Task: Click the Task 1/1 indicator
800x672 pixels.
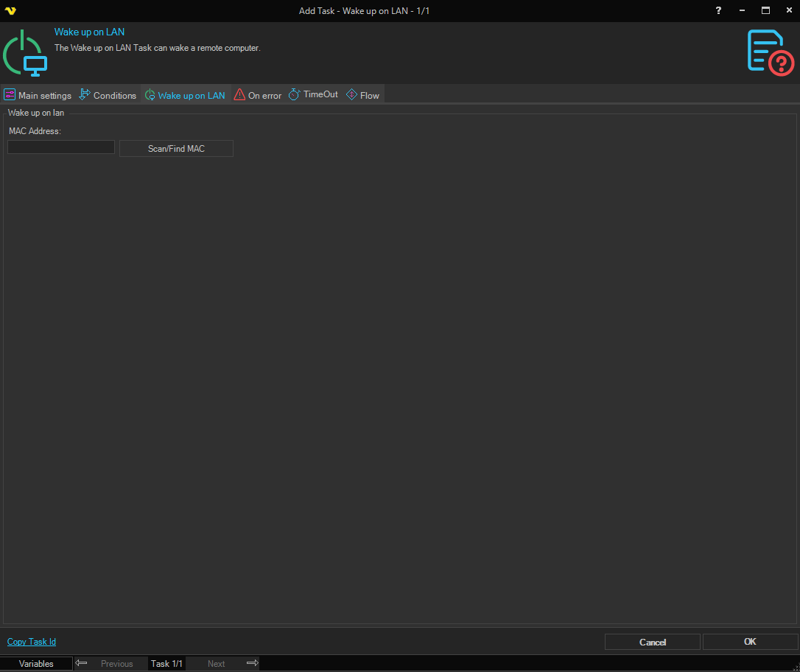Action: 166,664
